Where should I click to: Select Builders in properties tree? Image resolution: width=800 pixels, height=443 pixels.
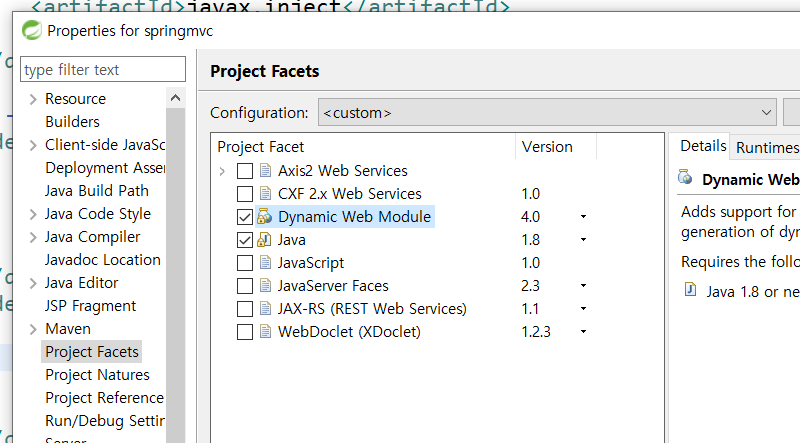72,121
